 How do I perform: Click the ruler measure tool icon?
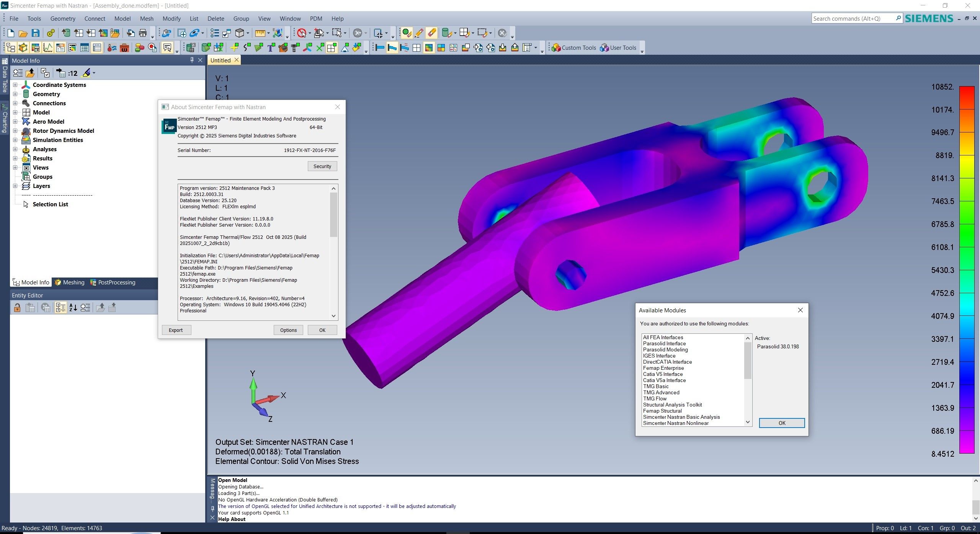pos(260,33)
